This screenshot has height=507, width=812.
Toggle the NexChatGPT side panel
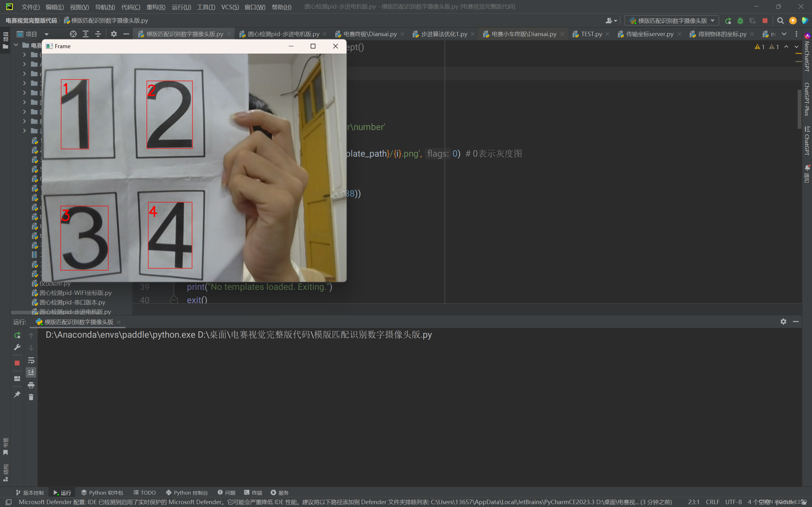point(807,54)
